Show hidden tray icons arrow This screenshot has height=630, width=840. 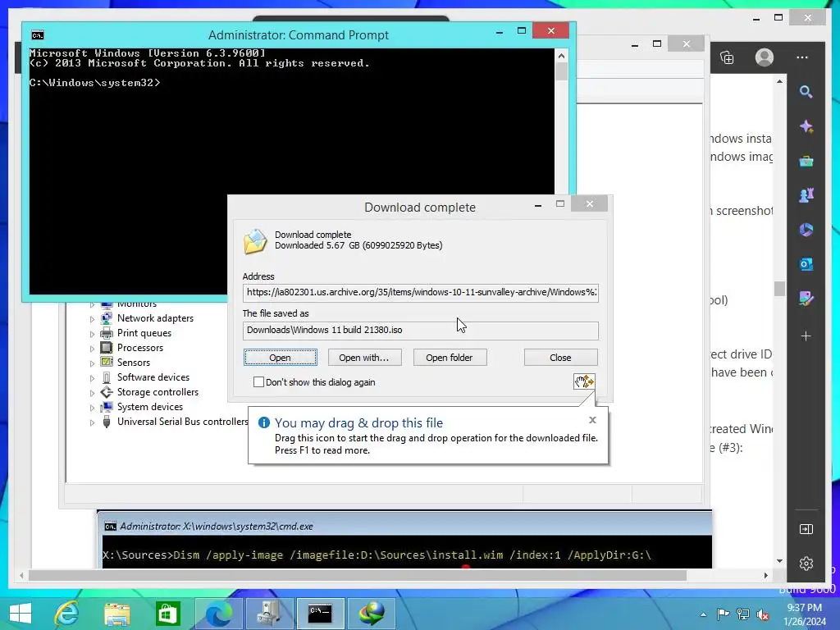coord(703,614)
